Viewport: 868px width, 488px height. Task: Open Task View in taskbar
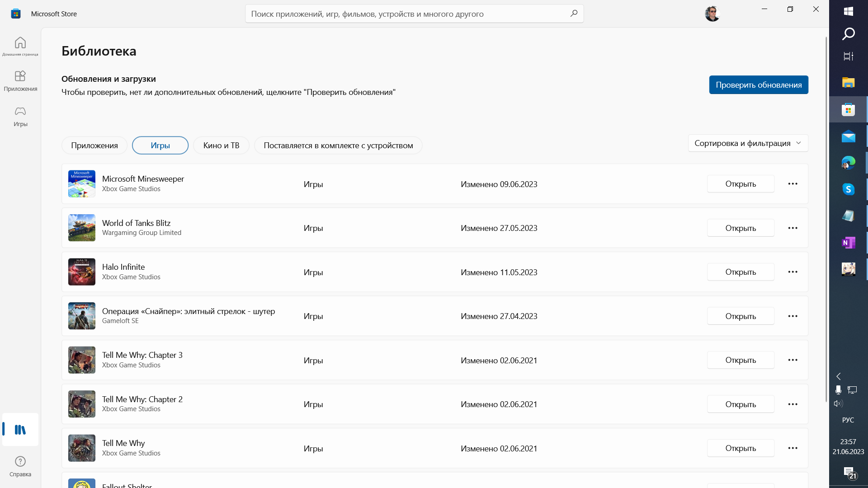click(x=849, y=56)
